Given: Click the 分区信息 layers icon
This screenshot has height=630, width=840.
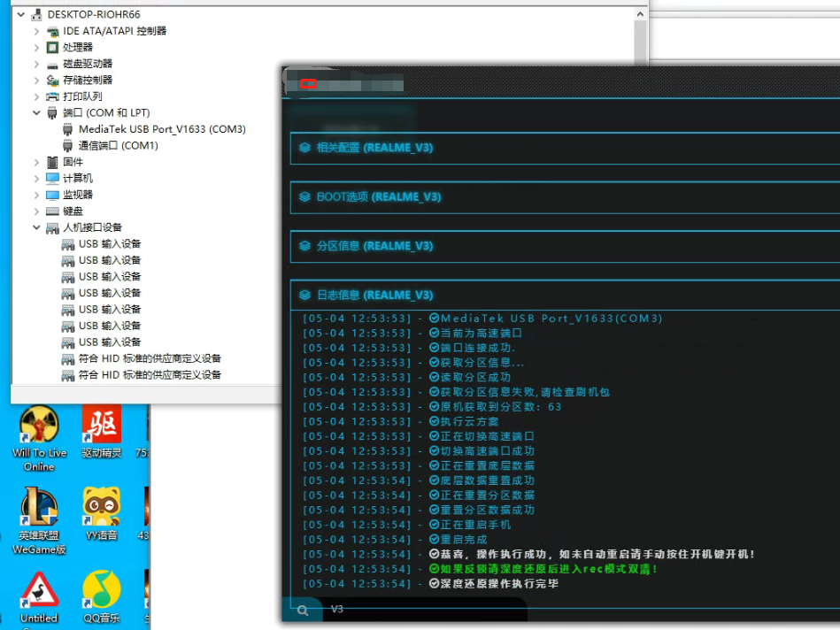Looking at the screenshot, I should (304, 247).
